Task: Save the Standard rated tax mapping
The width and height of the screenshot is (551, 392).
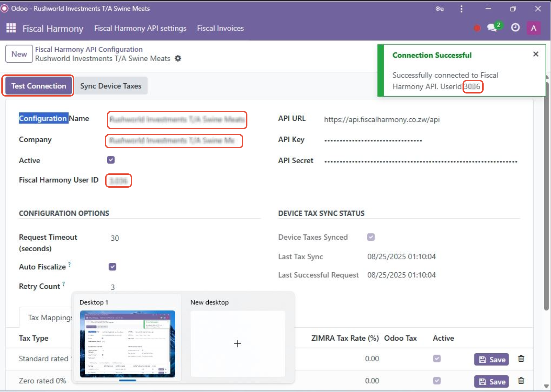Action: [x=491, y=359]
